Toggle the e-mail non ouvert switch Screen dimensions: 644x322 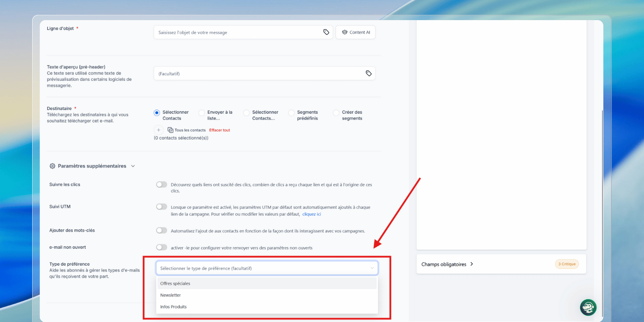coord(161,247)
